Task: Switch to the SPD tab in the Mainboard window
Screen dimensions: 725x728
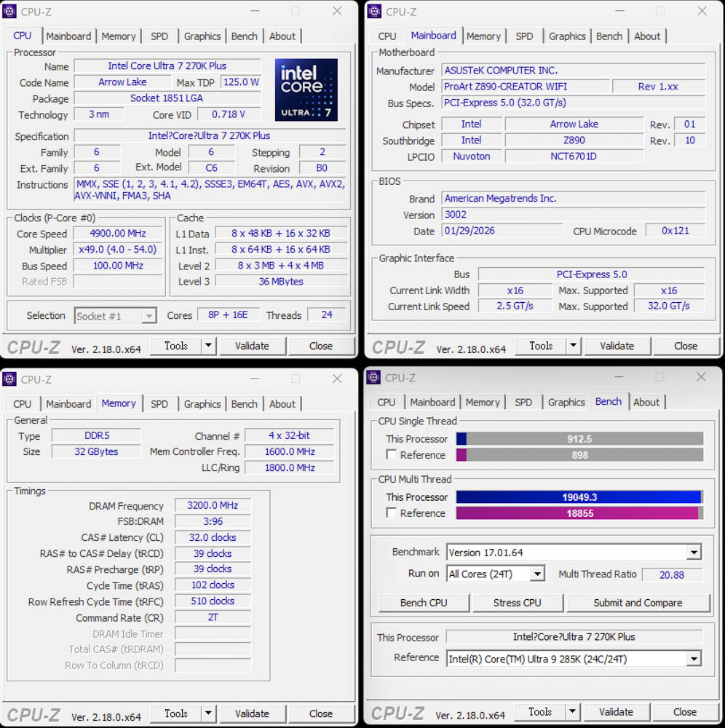Action: [524, 36]
